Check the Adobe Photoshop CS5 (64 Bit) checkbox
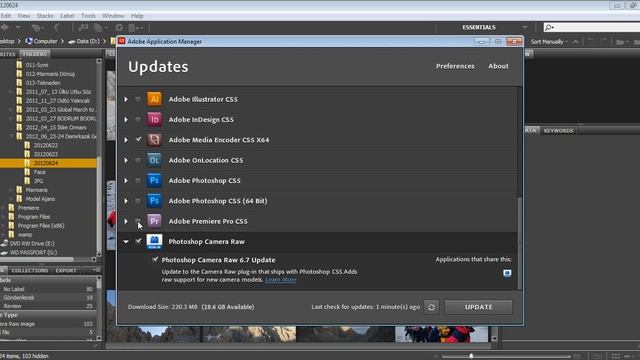 [138, 201]
